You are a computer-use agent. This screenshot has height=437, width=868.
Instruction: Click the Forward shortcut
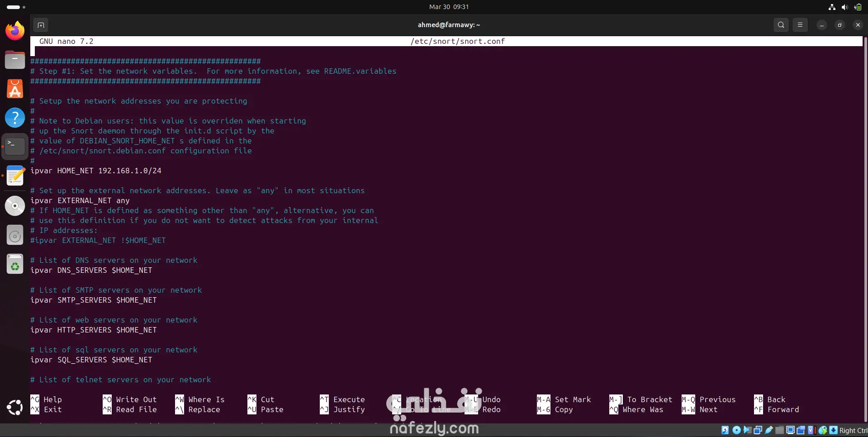click(777, 409)
